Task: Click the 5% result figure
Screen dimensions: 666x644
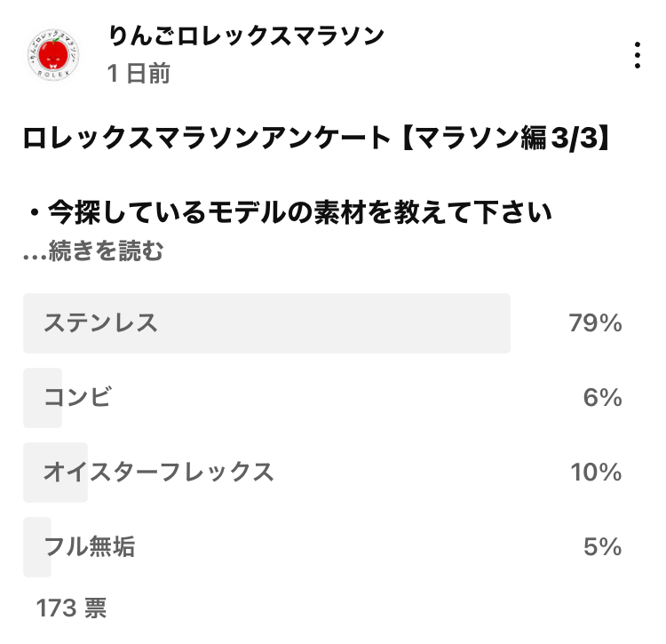Action: (x=602, y=546)
